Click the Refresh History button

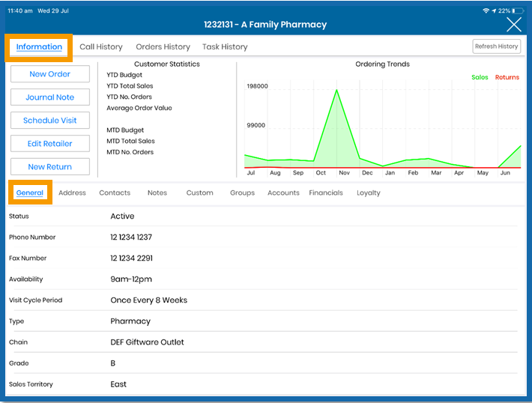[496, 46]
